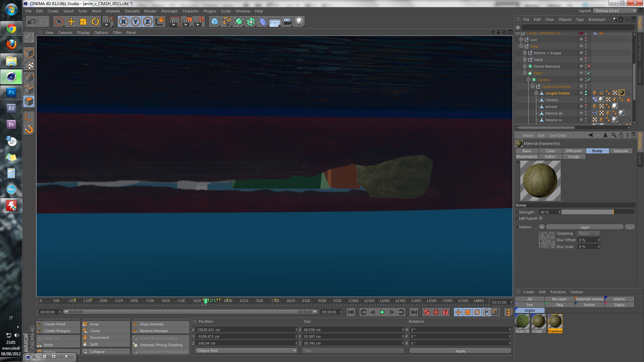
Task: Select the Move tool in toolbar
Action: pyautogui.click(x=71, y=22)
